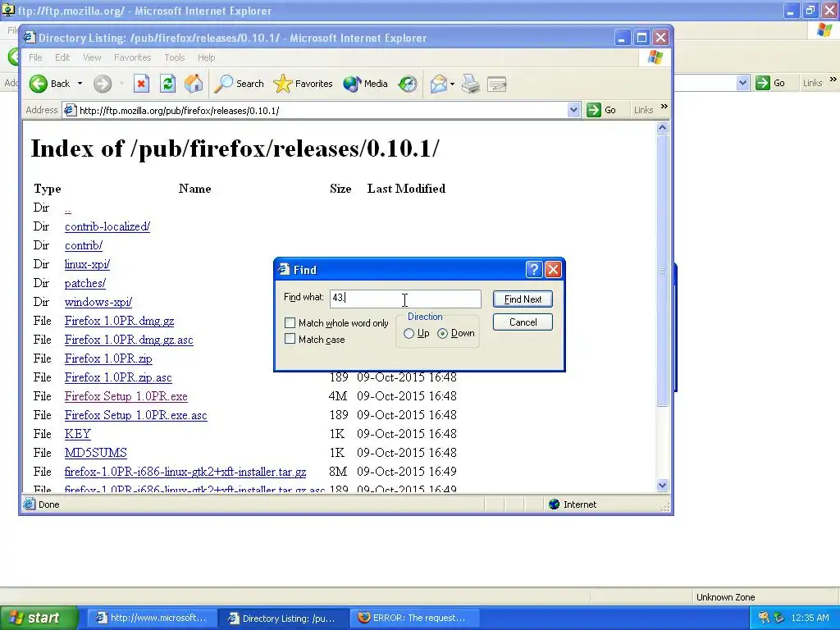Image resolution: width=840 pixels, height=630 pixels.
Task: Click page scrollbar down arrow
Action: [662, 486]
